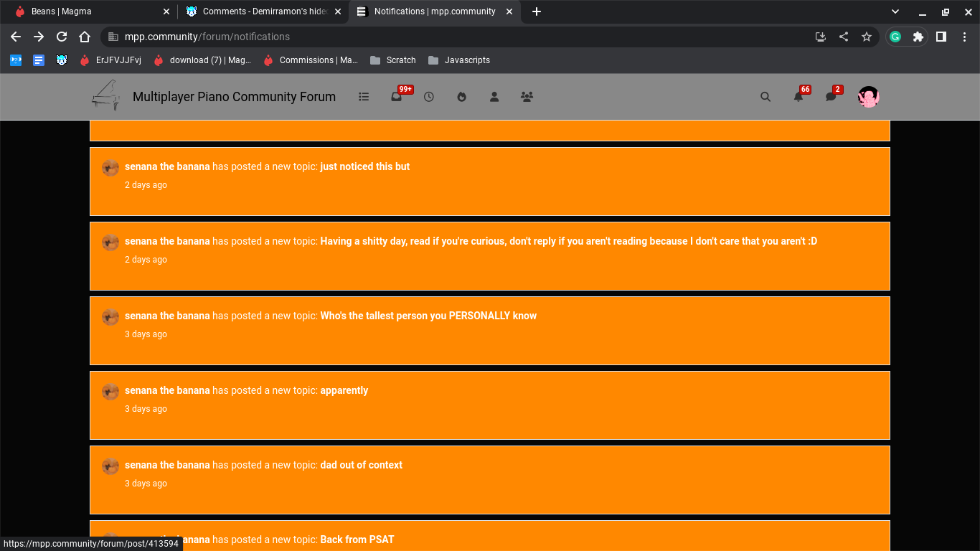Open topic 'Having a shitty day, read if you're curious'

pos(569,241)
